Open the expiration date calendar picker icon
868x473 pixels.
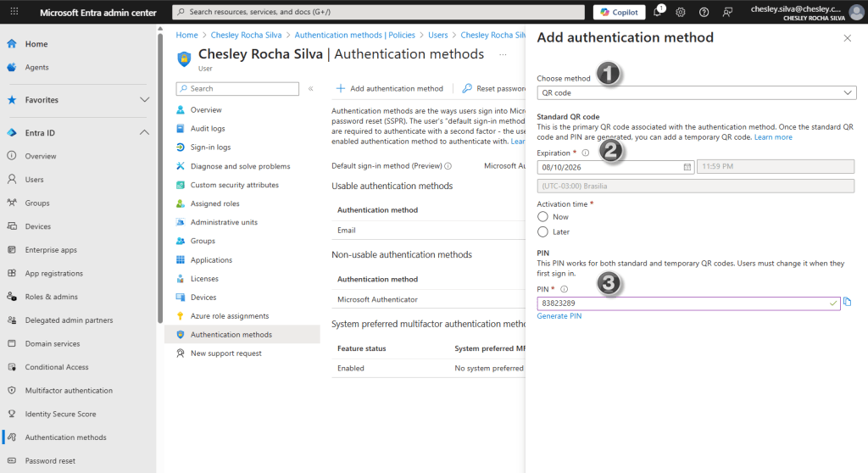687,167
